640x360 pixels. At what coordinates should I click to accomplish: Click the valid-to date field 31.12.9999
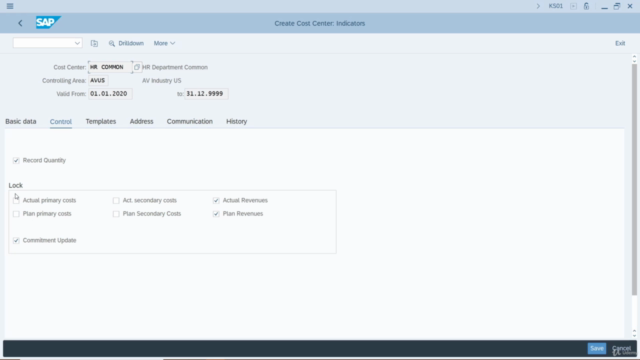click(206, 94)
